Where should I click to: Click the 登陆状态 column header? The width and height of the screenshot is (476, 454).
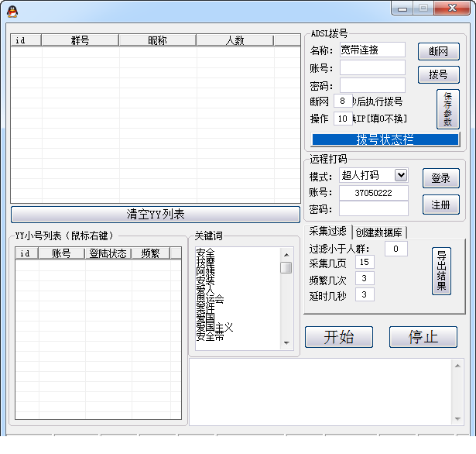click(108, 253)
